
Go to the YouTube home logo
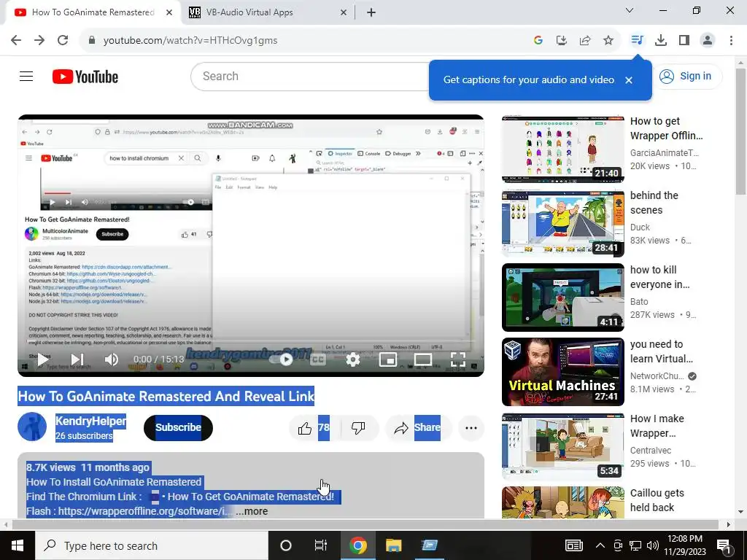85,77
